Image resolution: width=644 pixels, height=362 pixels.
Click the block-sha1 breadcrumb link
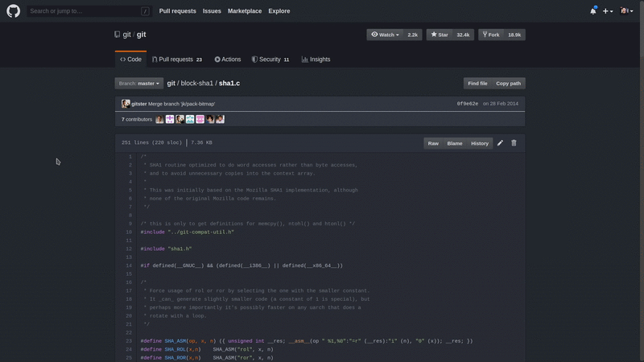[197, 84]
